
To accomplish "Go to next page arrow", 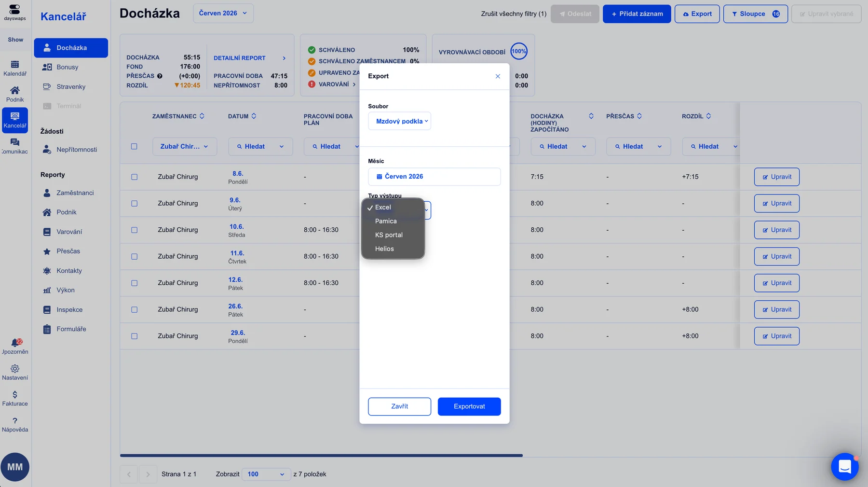I will tap(148, 474).
